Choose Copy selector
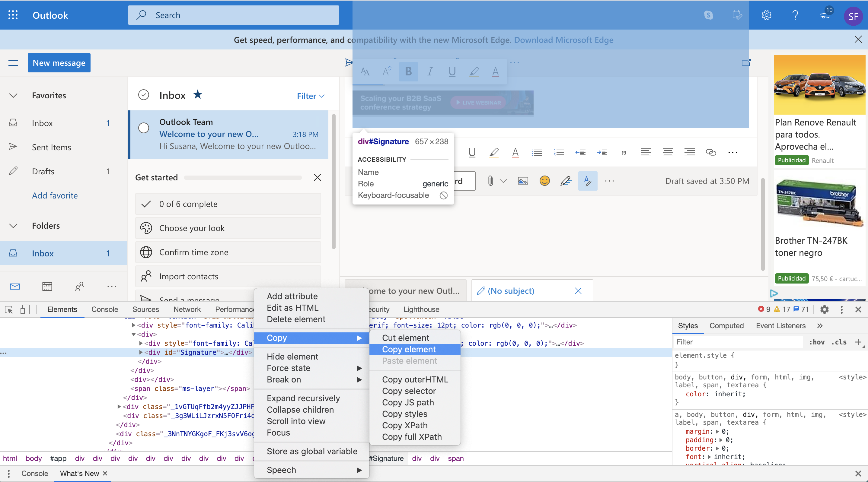The image size is (868, 482). [x=415, y=391]
